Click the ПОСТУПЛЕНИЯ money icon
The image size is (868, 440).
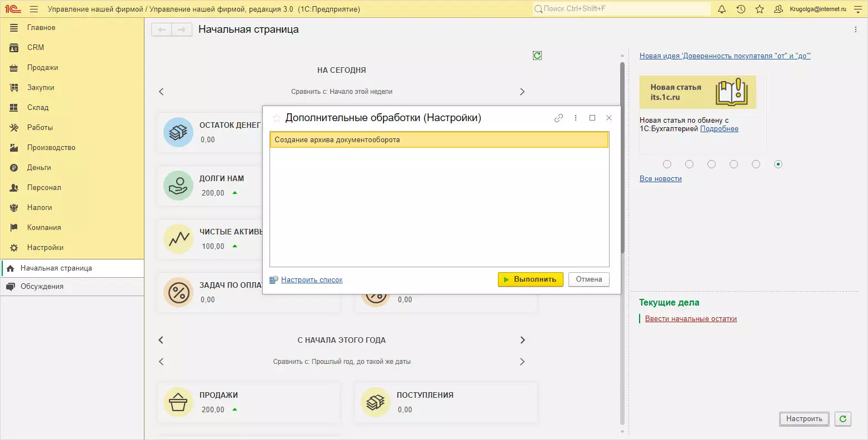(376, 402)
